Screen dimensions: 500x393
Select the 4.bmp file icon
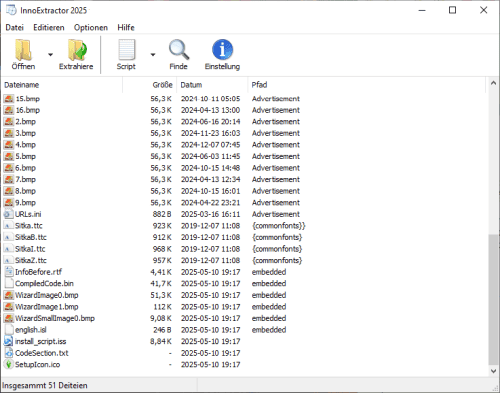(x=9, y=145)
